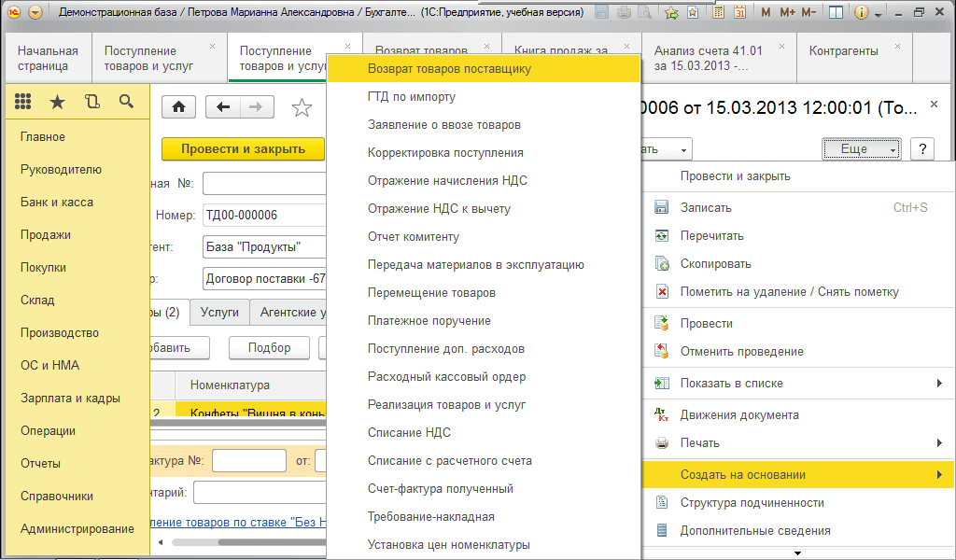
Task: Click the Подбор button
Action: [269, 348]
